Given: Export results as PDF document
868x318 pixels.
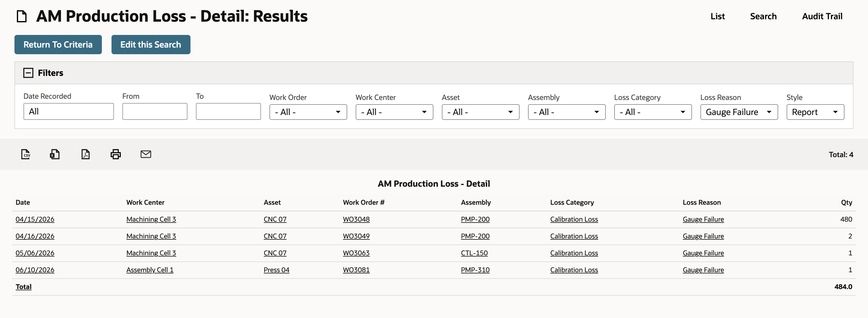Looking at the screenshot, I should [86, 154].
